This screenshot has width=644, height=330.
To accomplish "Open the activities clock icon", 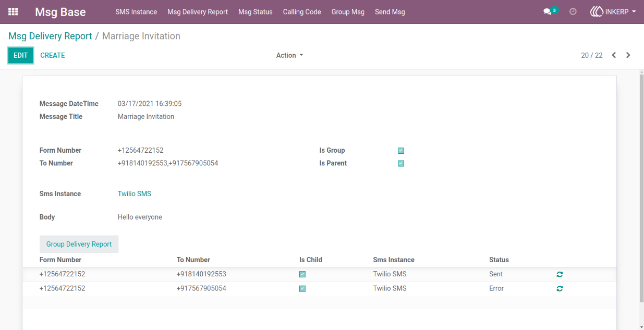I will pos(573,11).
